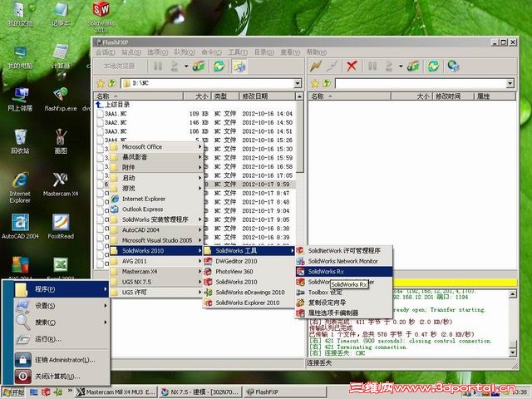The image size is (532, 399).
Task: Click left pane up-folder icon
Action: 111,83
